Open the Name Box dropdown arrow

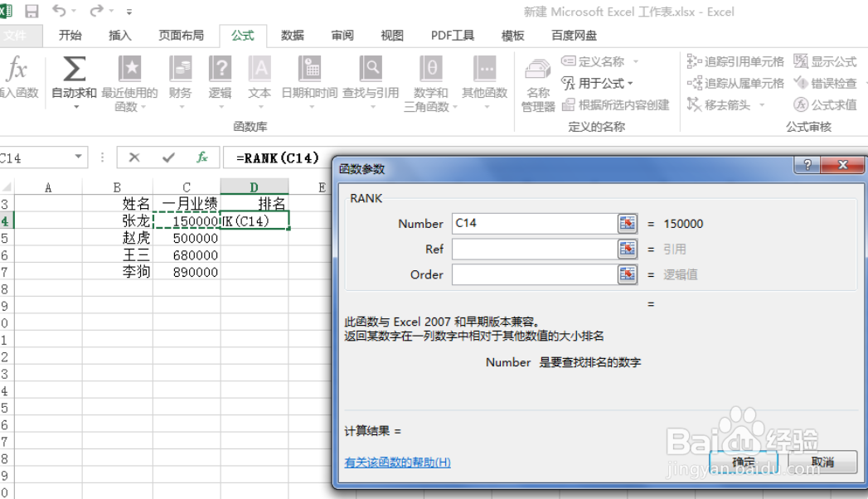79,157
